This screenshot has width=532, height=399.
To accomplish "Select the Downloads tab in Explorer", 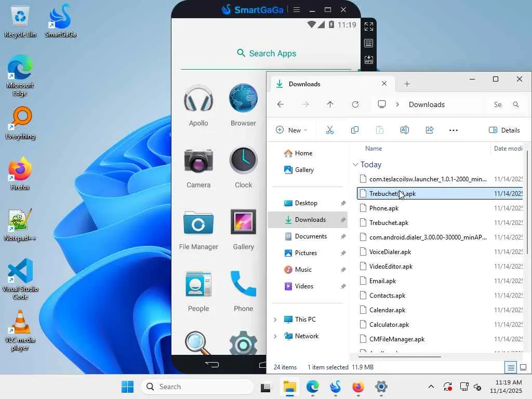I will [x=332, y=84].
